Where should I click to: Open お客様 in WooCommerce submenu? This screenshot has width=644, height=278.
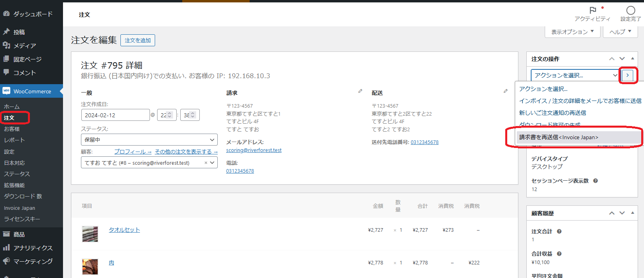tap(12, 129)
